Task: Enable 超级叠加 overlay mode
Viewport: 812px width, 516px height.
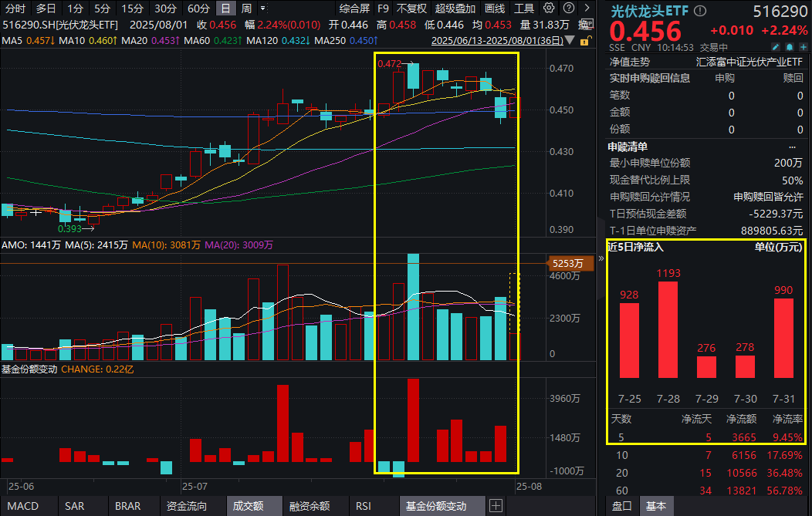Action: click(455, 8)
